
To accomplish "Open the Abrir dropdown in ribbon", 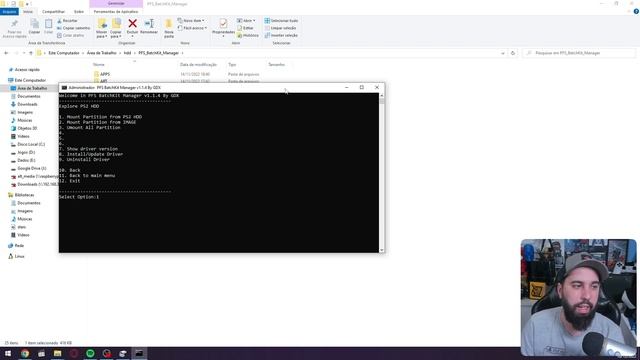I will coord(246,20).
